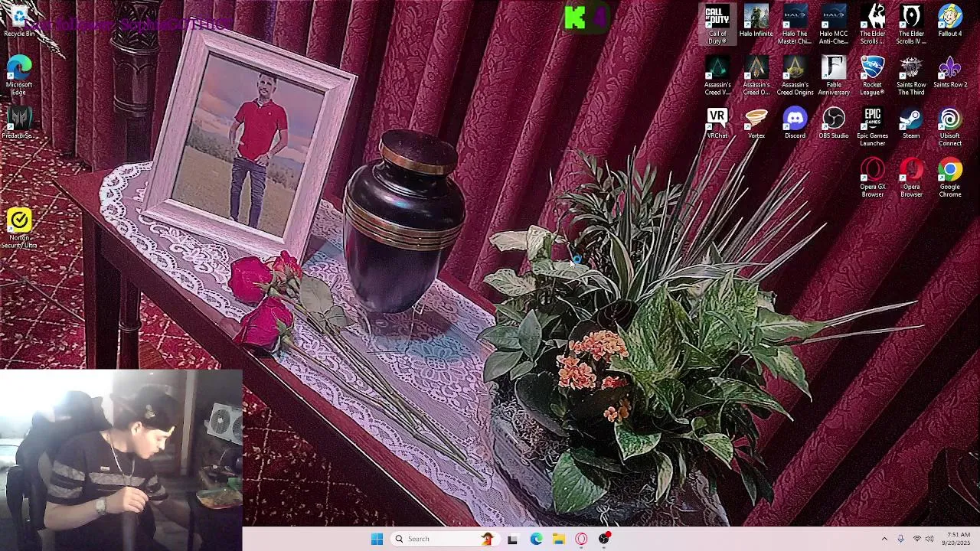Select the Opera Browser desktop shortcut
This screenshot has width=980, height=551.
[911, 178]
